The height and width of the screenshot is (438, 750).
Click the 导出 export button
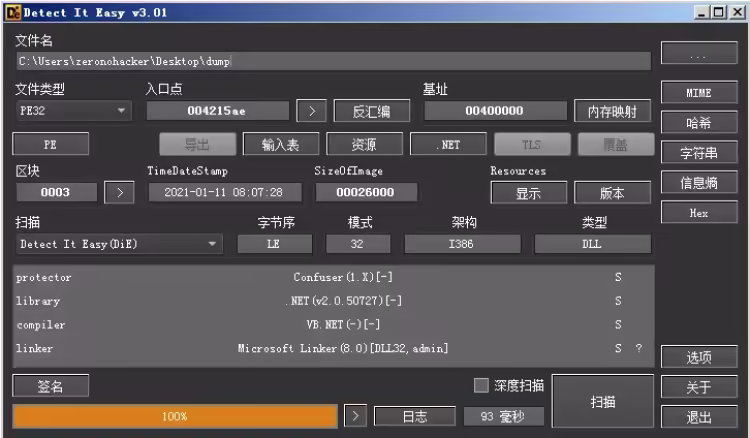[197, 144]
